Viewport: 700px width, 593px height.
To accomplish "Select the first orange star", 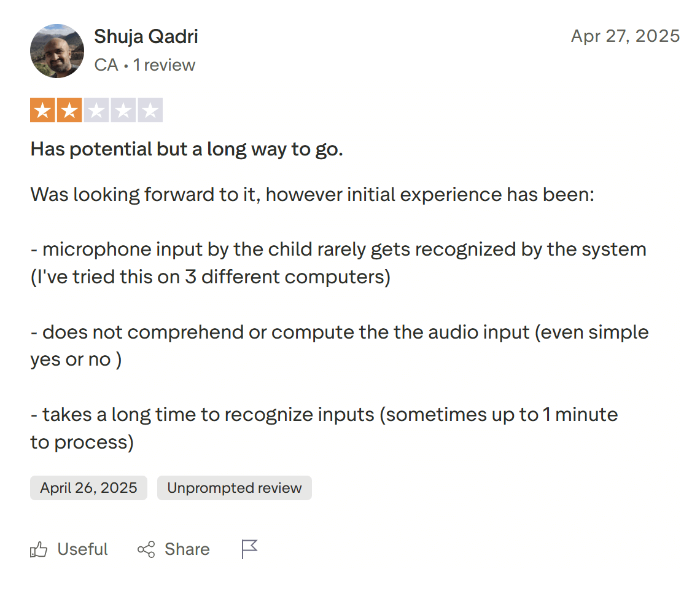I will (x=41, y=109).
